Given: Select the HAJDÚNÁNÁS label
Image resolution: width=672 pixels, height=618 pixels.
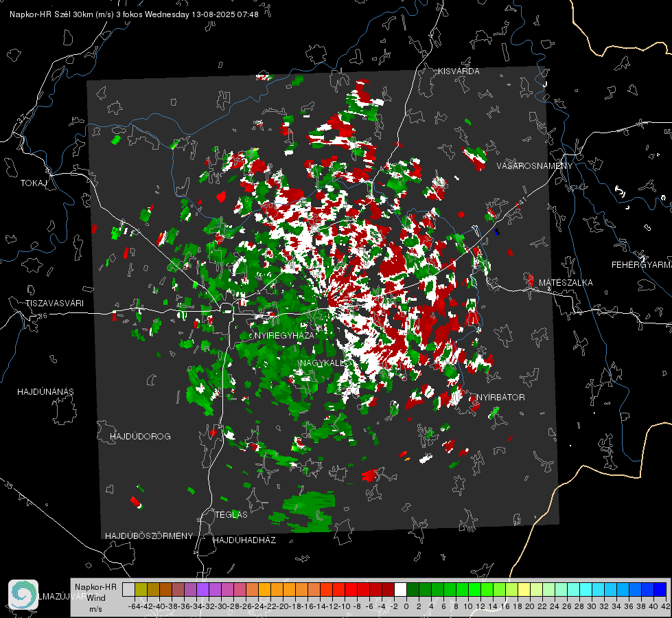Looking at the screenshot, I should point(45,391).
